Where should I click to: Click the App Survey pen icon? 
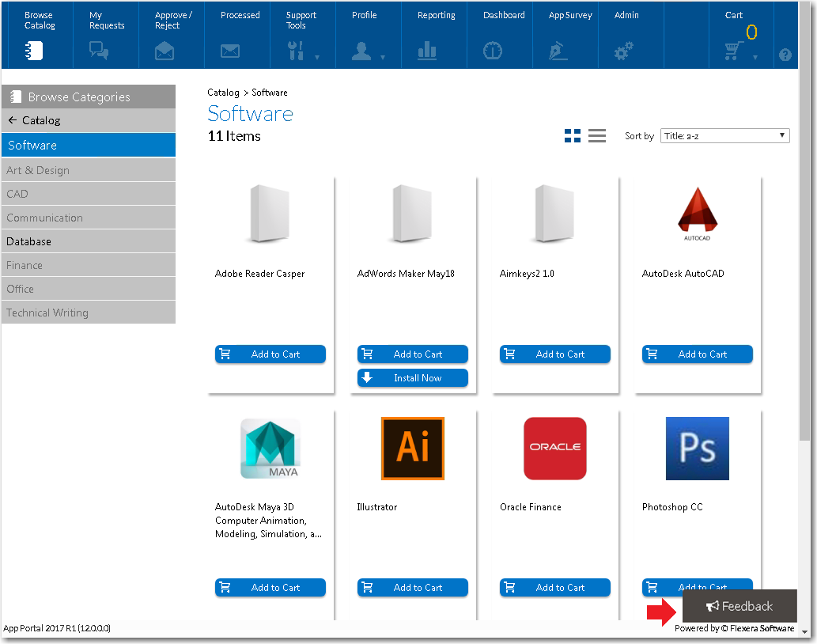pos(558,51)
